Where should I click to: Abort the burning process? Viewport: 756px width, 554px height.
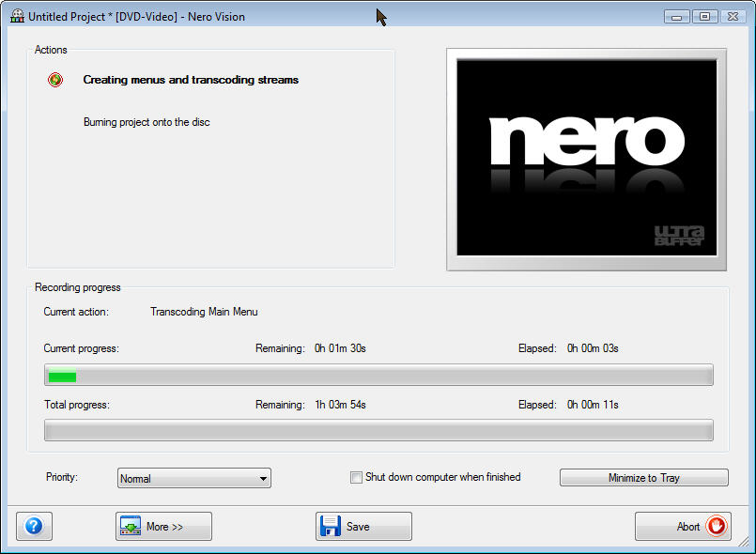click(683, 526)
